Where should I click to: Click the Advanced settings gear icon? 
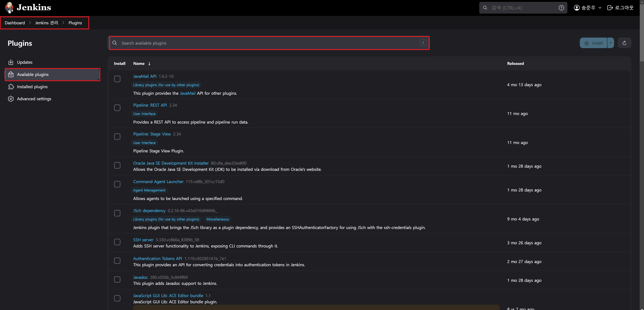tap(11, 99)
